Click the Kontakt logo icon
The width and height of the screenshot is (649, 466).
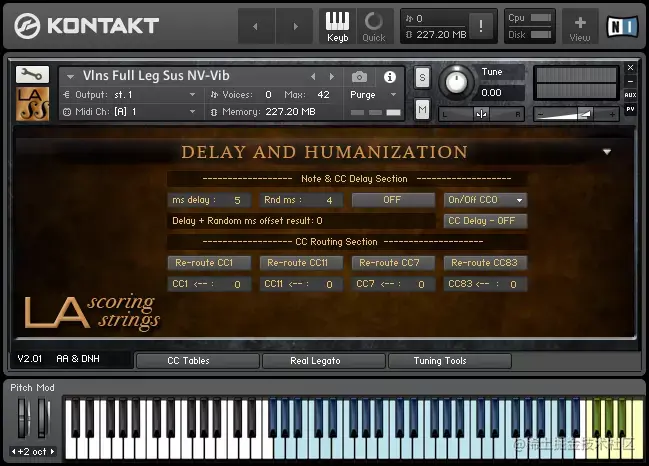coord(27,26)
